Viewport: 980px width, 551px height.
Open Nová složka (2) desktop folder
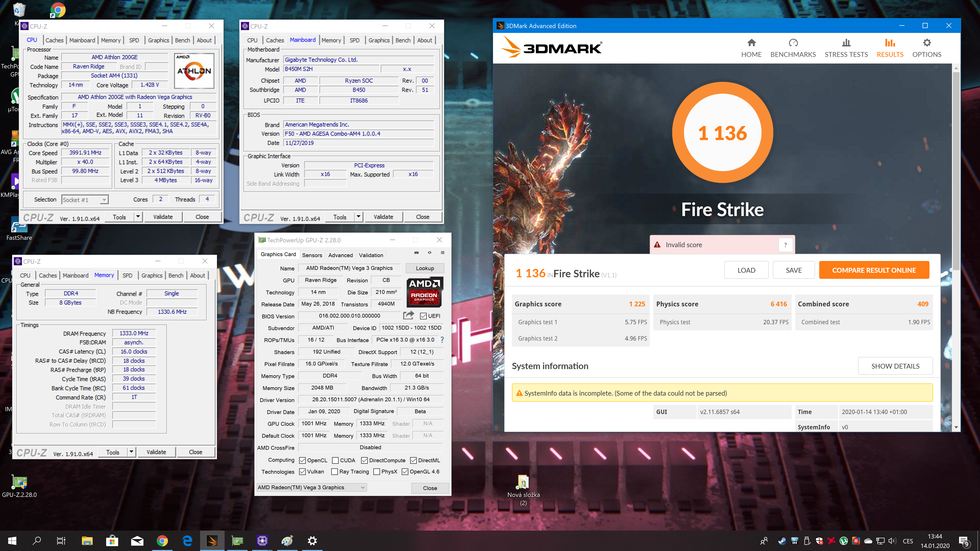(x=523, y=490)
